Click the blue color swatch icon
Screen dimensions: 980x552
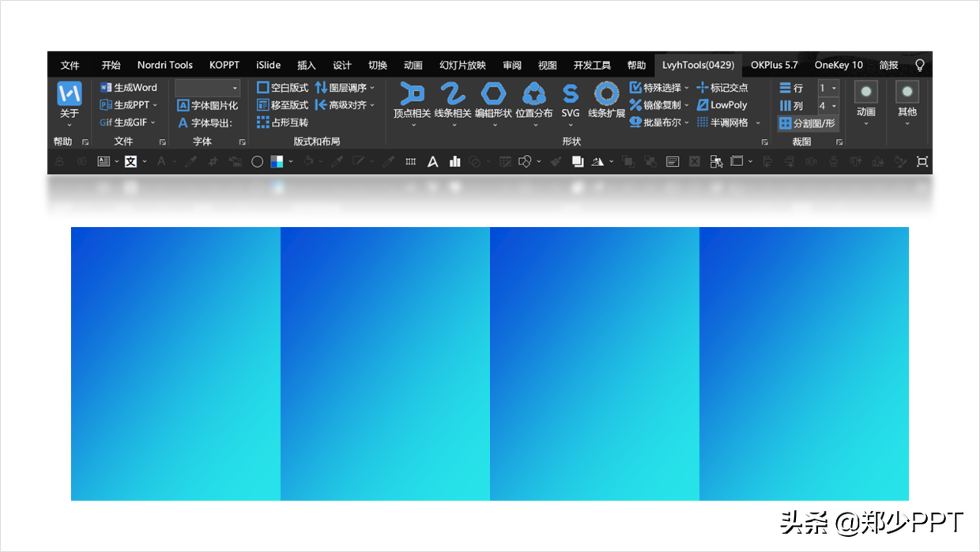click(277, 161)
